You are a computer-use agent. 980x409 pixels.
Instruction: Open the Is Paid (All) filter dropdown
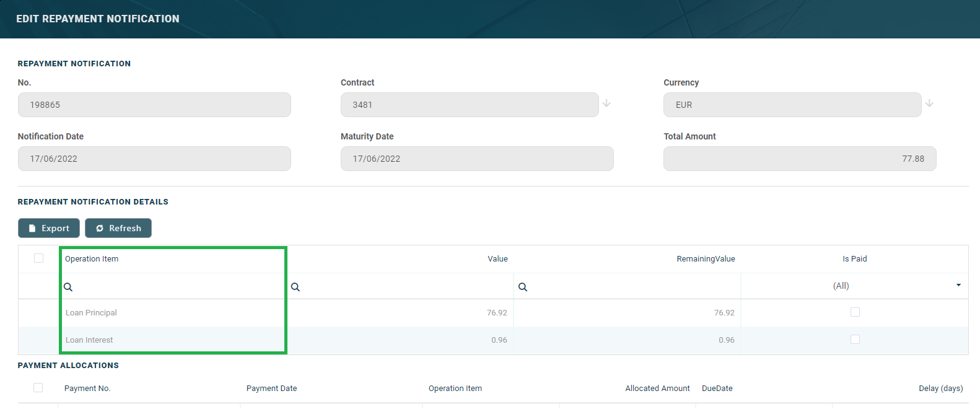pos(958,286)
